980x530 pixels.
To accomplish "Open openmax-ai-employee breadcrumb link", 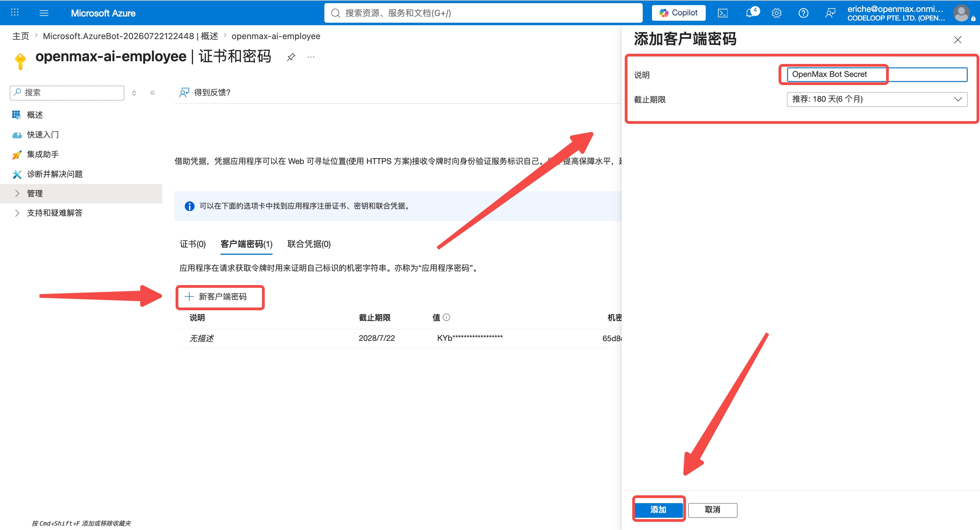I will (276, 36).
